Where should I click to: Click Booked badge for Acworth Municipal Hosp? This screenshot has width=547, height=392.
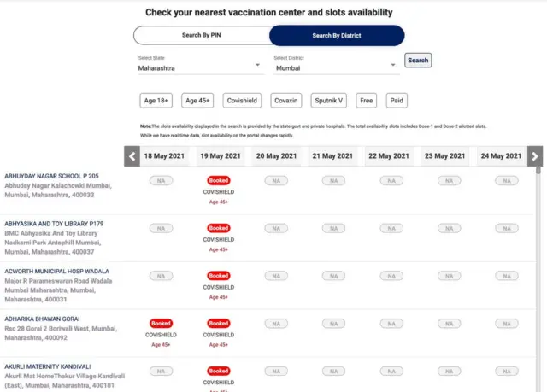pos(219,276)
